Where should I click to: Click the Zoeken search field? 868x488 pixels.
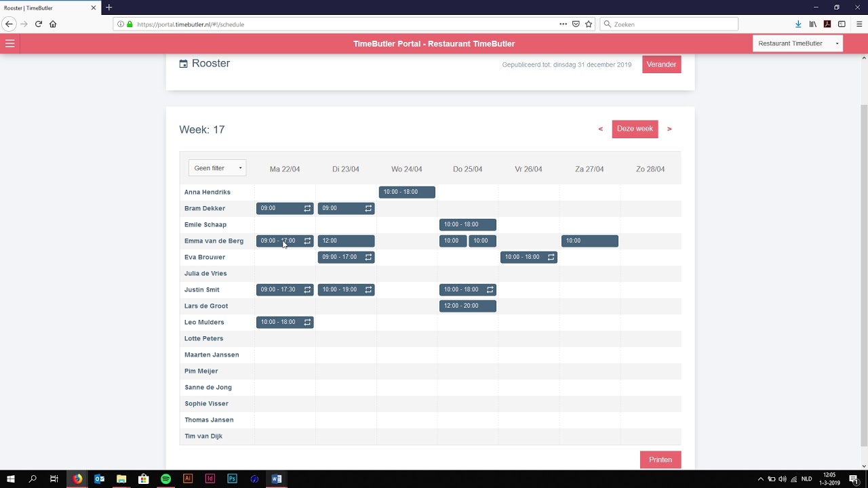click(x=669, y=24)
